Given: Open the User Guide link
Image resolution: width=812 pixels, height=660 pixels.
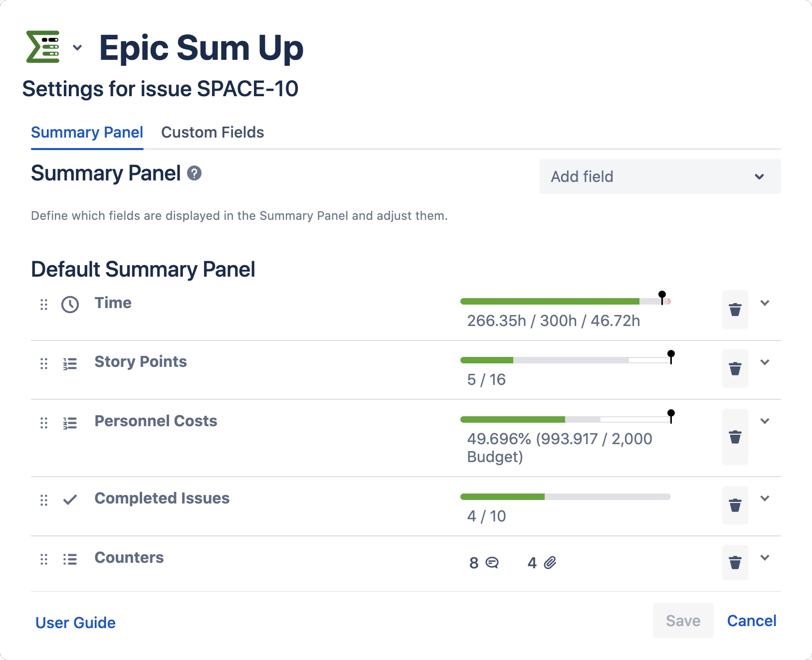Looking at the screenshot, I should point(75,623).
